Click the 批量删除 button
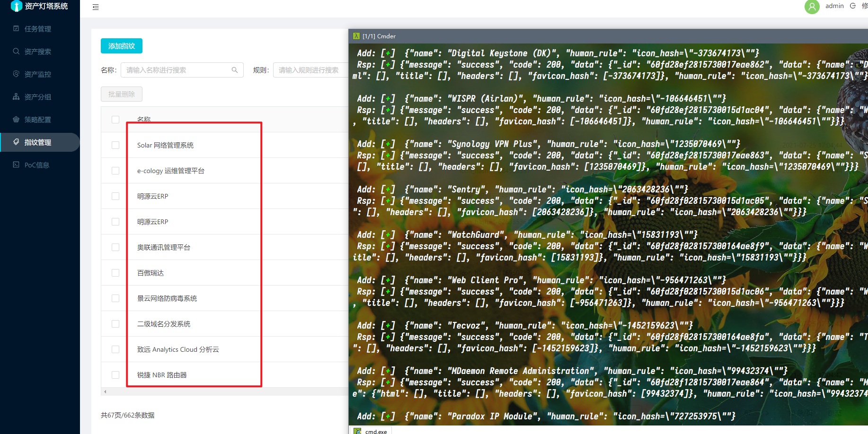The height and width of the screenshot is (434, 868). coord(122,94)
